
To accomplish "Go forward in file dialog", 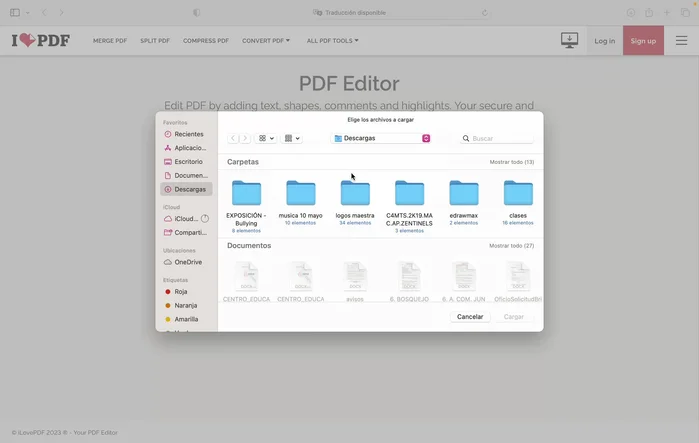I will 245,138.
